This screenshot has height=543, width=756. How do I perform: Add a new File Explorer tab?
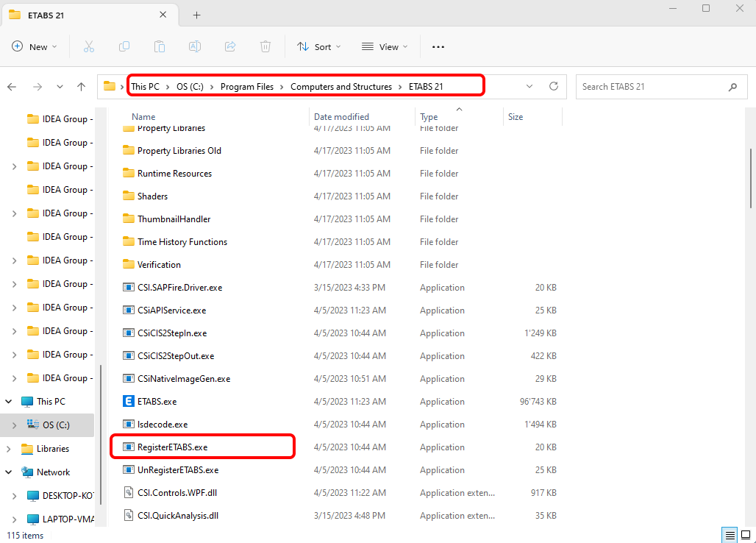(196, 15)
